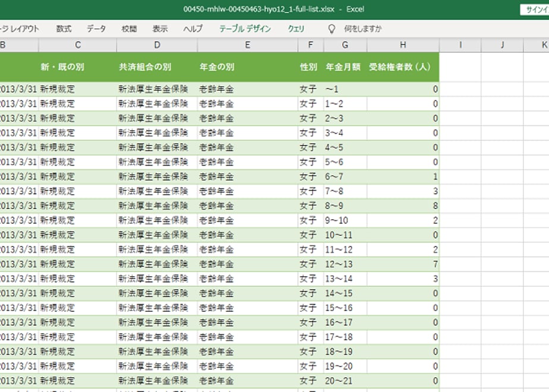Select column I header
549x392 pixels.
click(x=460, y=45)
